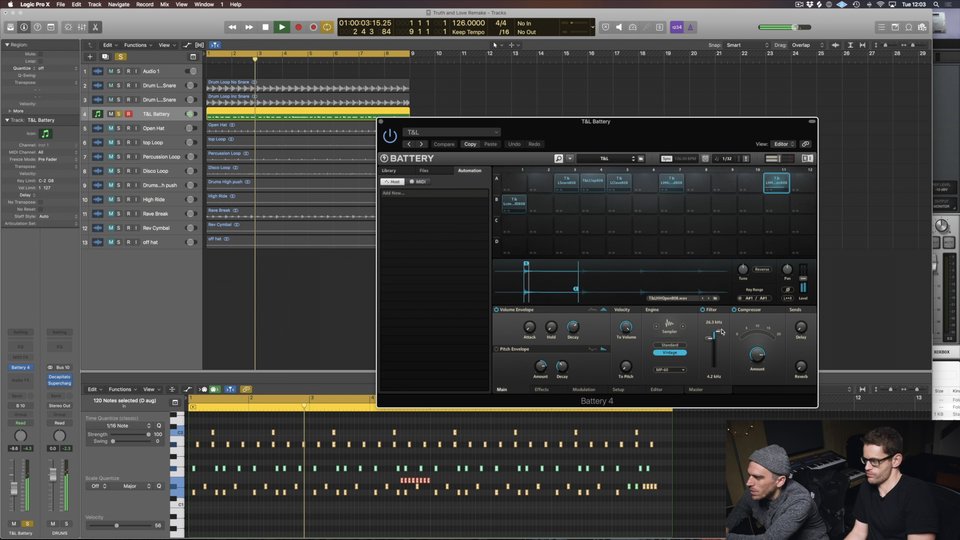Click the Fast Forward transport button
Screen dimensions: 960x540
coord(249,27)
